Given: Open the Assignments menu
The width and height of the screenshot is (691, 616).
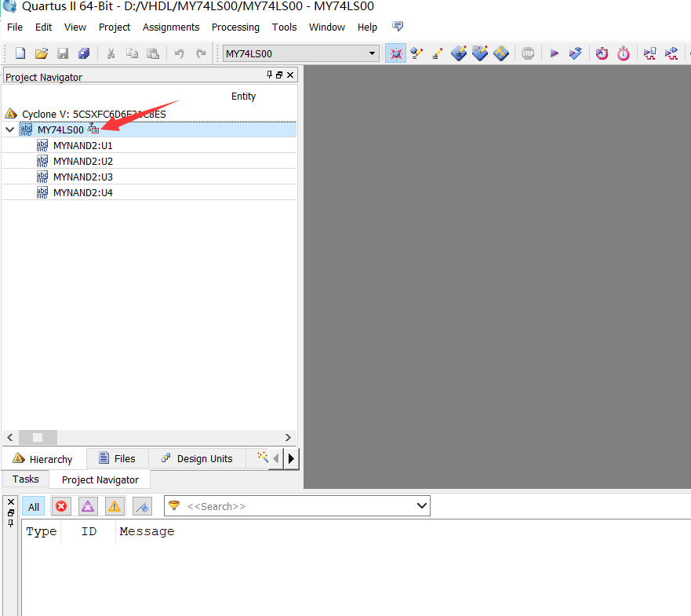Looking at the screenshot, I should [171, 27].
